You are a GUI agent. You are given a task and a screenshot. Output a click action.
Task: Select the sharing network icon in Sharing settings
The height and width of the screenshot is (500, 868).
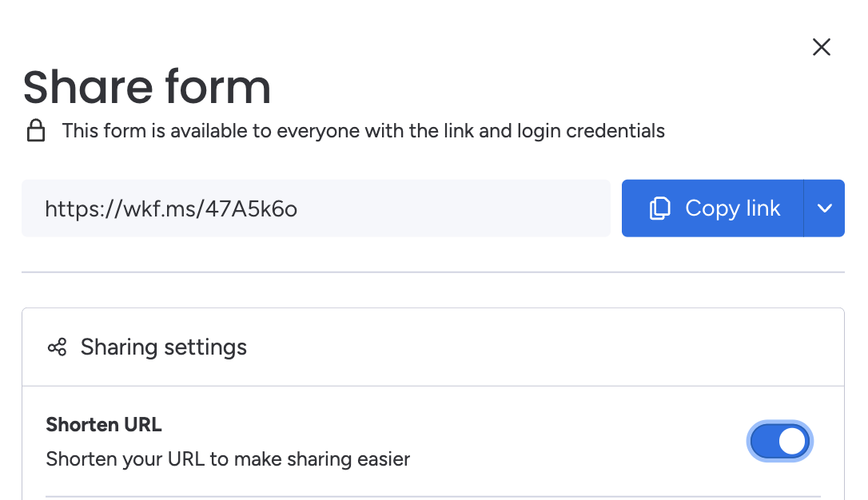[x=57, y=347]
